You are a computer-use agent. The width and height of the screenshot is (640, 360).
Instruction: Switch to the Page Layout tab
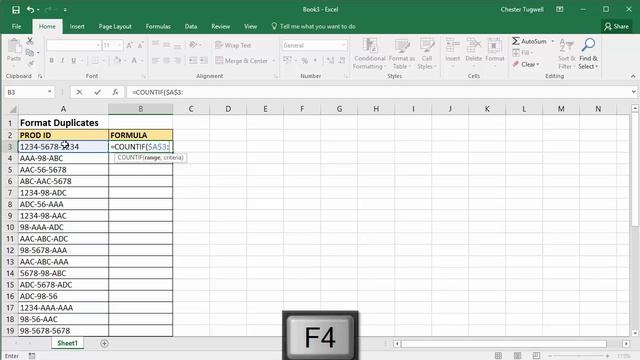point(115,27)
